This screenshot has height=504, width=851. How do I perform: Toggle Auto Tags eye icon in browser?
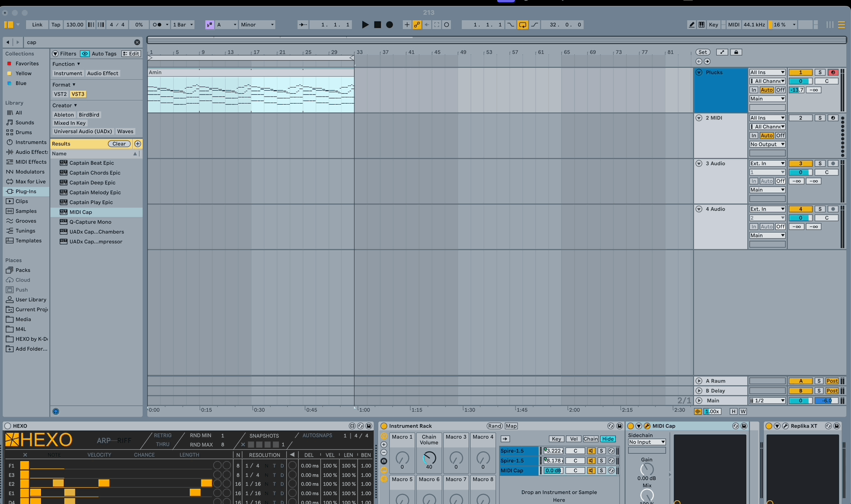85,54
